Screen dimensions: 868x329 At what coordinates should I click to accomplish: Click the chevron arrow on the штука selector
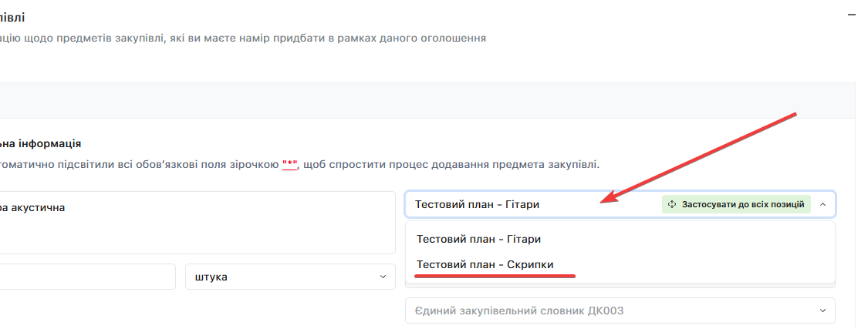coord(383,277)
